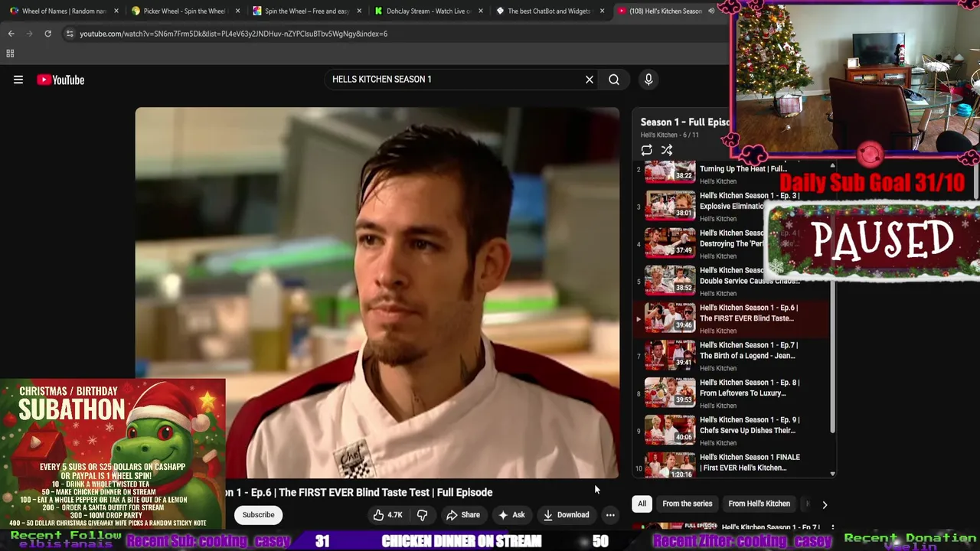Open the Ask AI button
Image resolution: width=980 pixels, height=551 pixels.
[x=511, y=515]
